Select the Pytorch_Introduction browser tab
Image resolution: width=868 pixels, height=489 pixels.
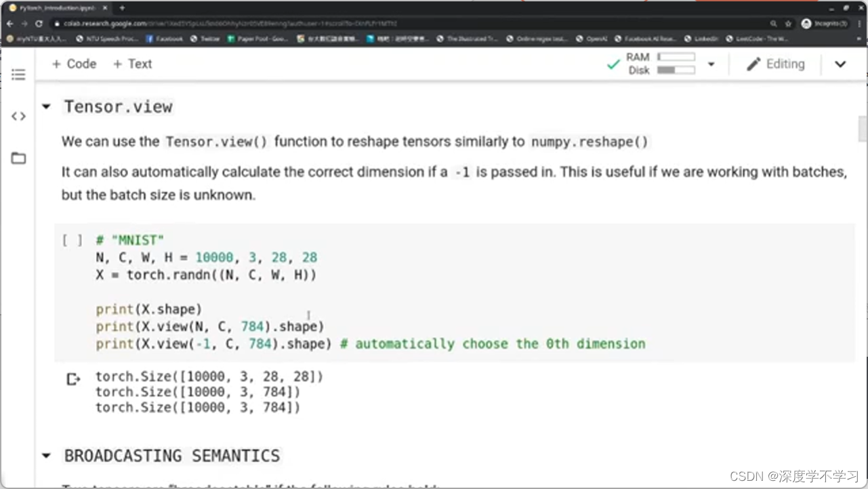(x=56, y=7)
